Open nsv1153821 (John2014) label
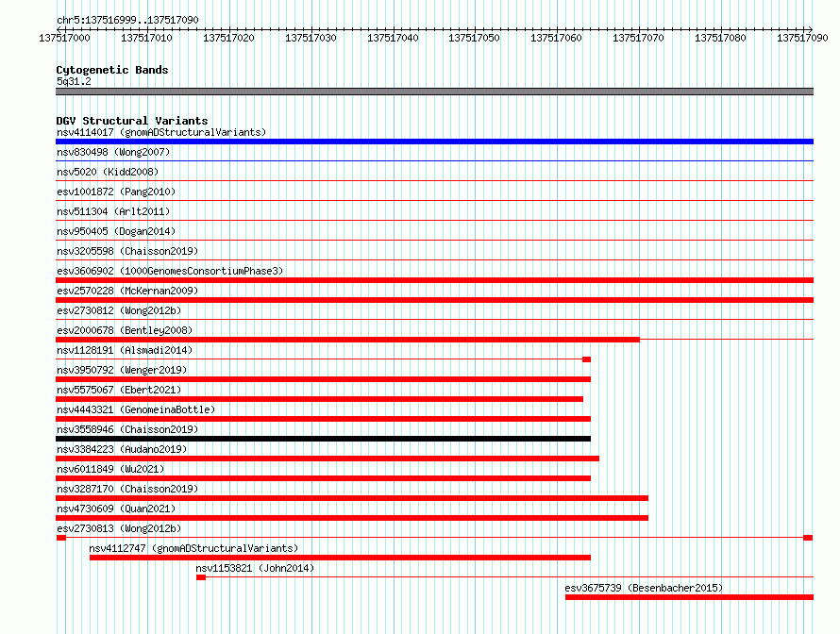Image resolution: width=840 pixels, height=634 pixels. tap(255, 568)
